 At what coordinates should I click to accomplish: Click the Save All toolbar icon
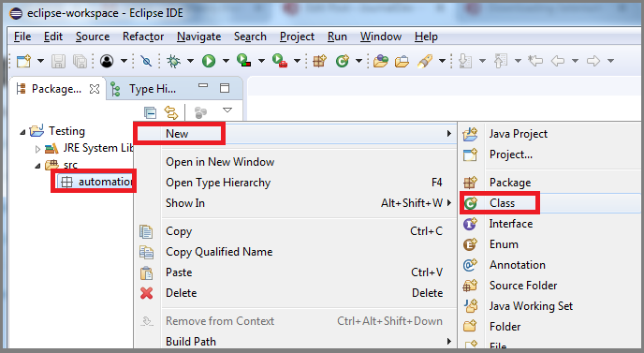click(80, 61)
